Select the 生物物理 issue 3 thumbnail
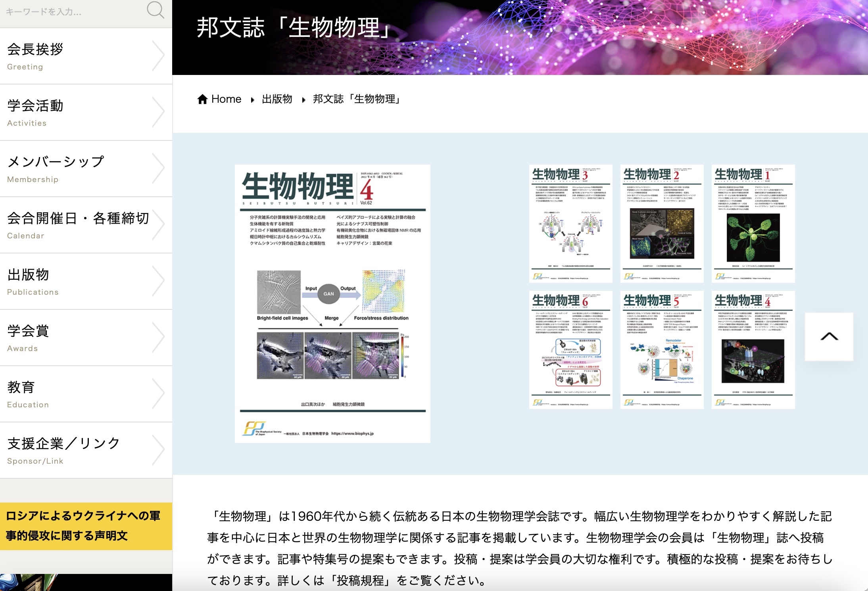The image size is (868, 591). [x=570, y=223]
